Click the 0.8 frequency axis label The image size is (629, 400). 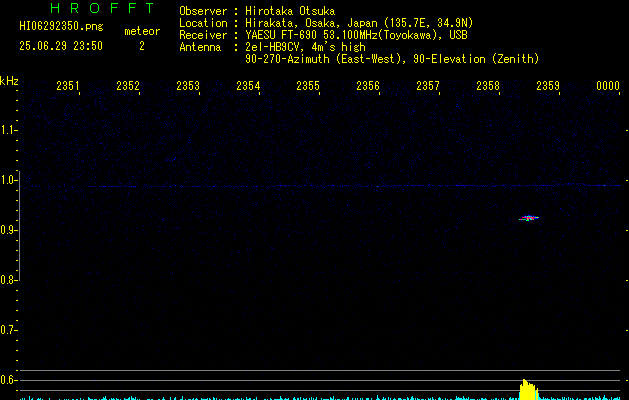8,280
